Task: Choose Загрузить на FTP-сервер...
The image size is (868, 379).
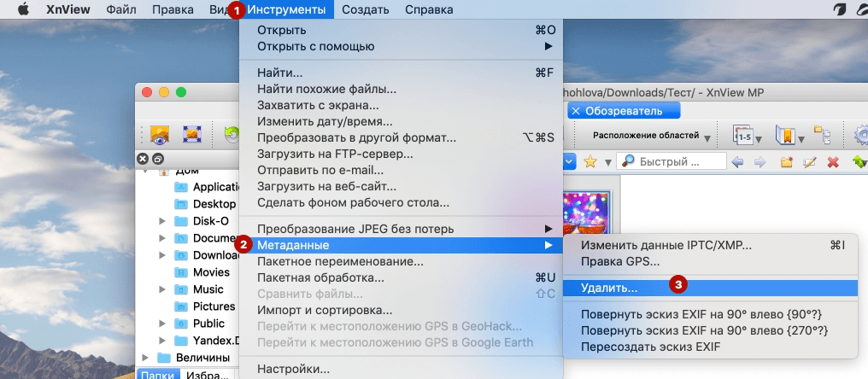Action: click(402, 155)
